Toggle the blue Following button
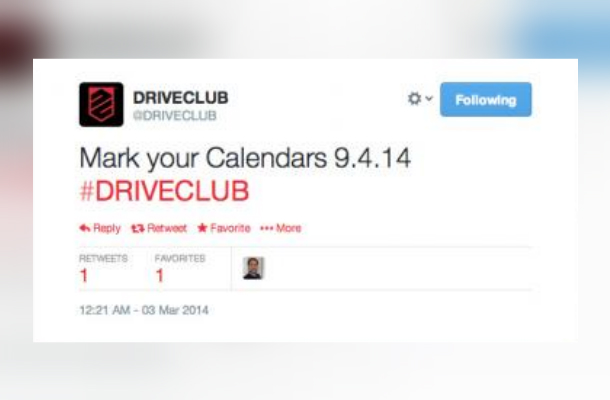This screenshot has height=400, width=610. tap(486, 100)
